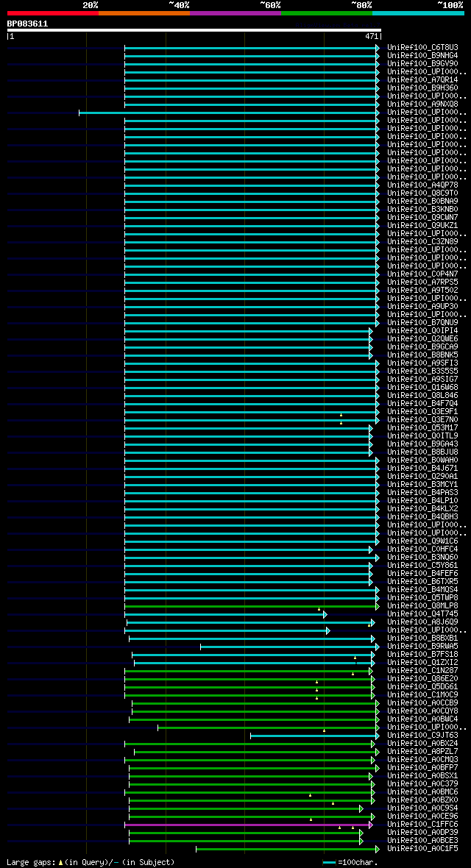Click the green alignment bar for UniRef100_A0C1F5
471x868 pixels.
pyautogui.click(x=286, y=849)
